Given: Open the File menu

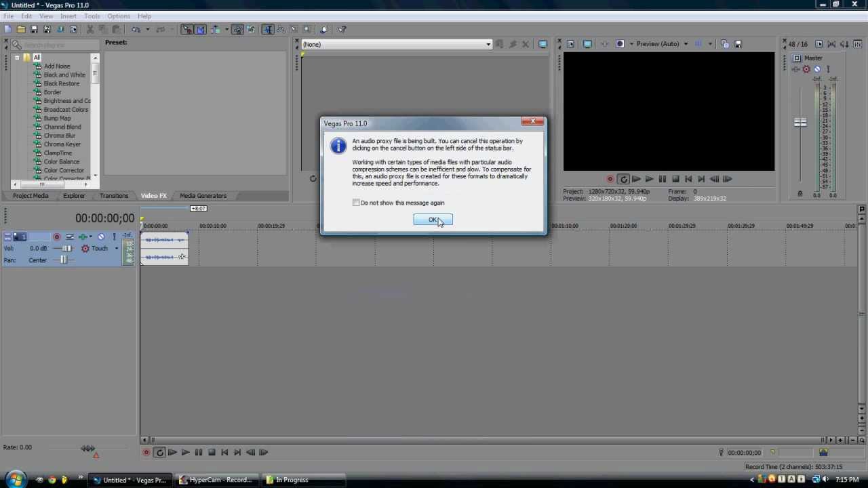Looking at the screenshot, I should tap(9, 16).
